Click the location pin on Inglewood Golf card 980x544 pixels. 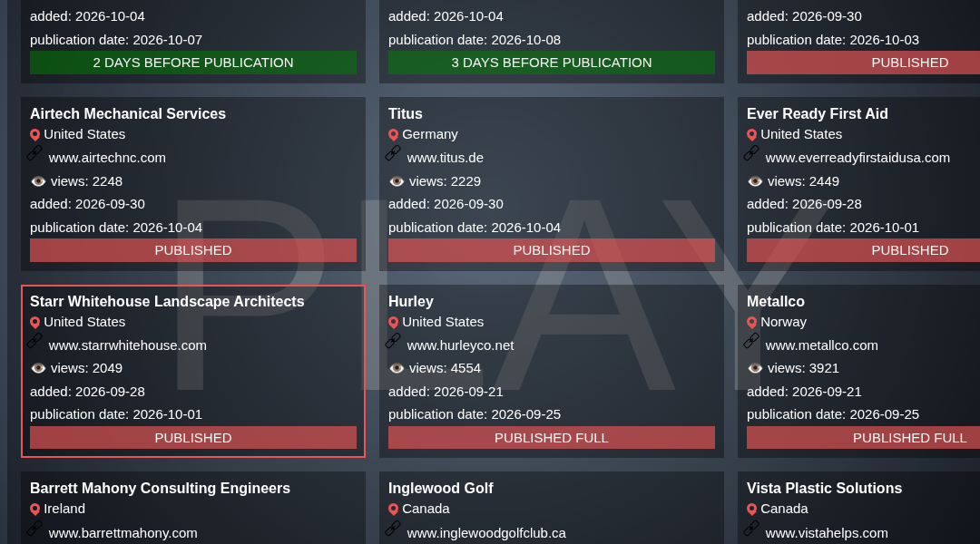393,509
